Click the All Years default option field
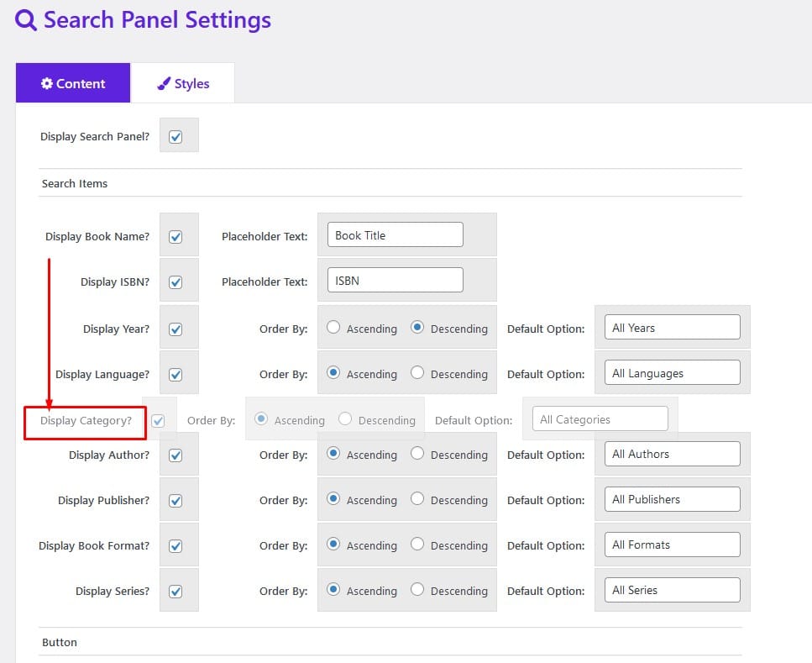This screenshot has height=663, width=812. click(672, 328)
